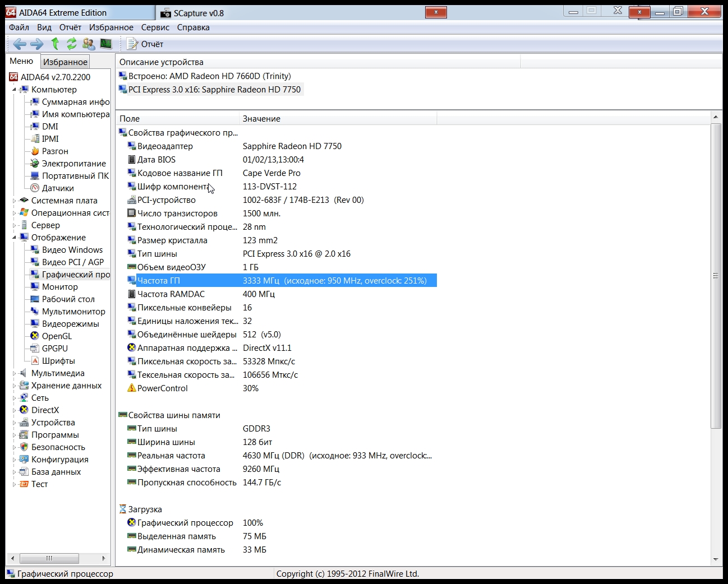Screen dimensions: 728x584
Task: Click the details list scroll-down arrow
Action: pos(716,559)
